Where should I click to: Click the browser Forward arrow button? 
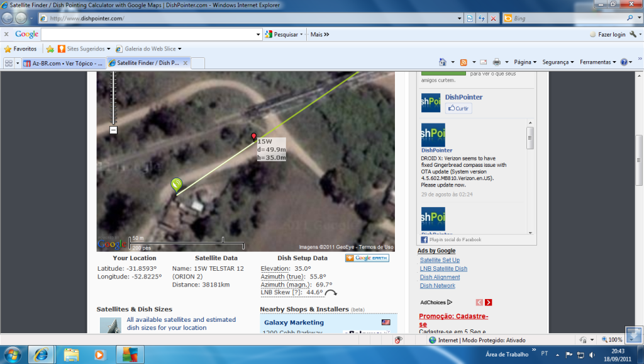pyautogui.click(x=21, y=18)
